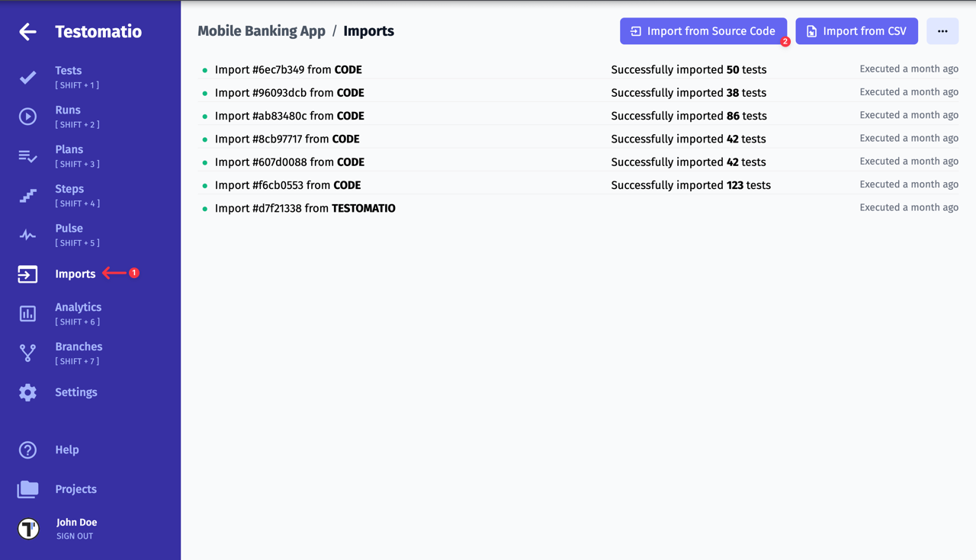The image size is (976, 560).
Task: Open Tests via the checkmark icon
Action: tap(27, 77)
